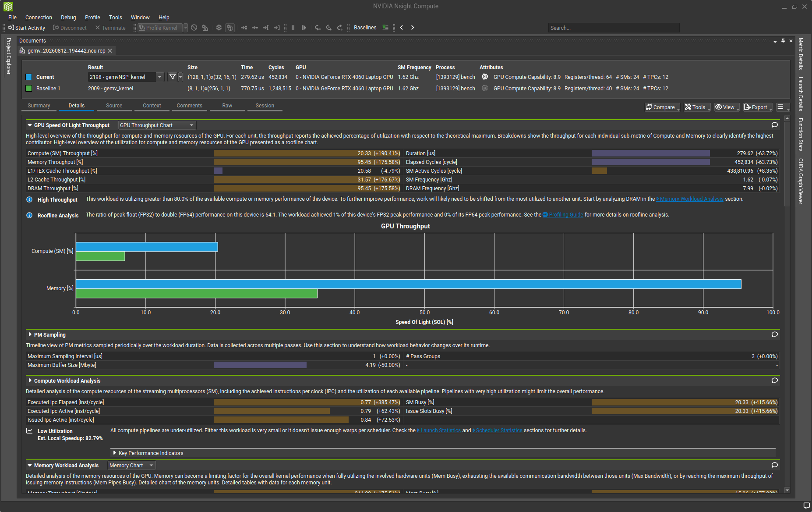Click the Compare button

[662, 107]
